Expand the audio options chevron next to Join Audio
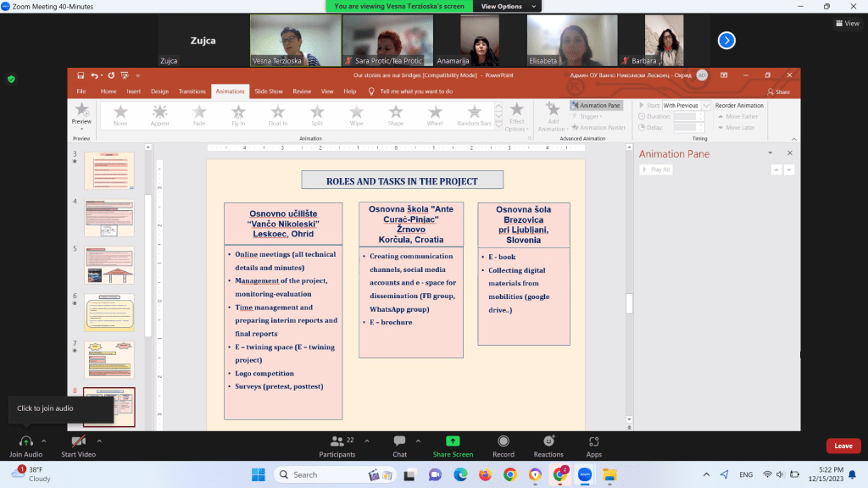 pos(44,441)
